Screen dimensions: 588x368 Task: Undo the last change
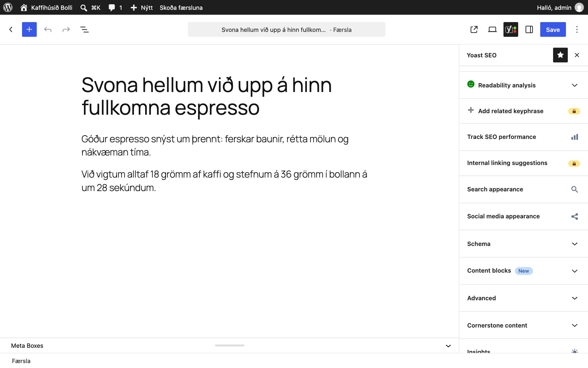pos(48,29)
